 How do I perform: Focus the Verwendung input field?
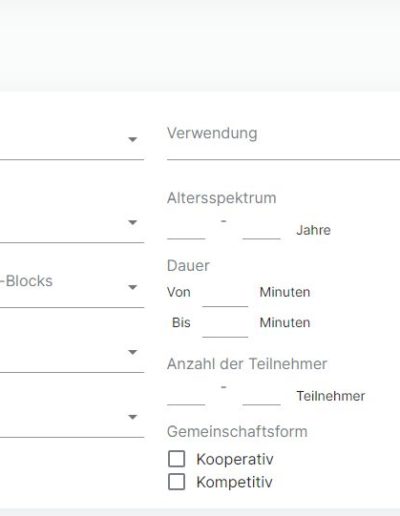point(283,140)
